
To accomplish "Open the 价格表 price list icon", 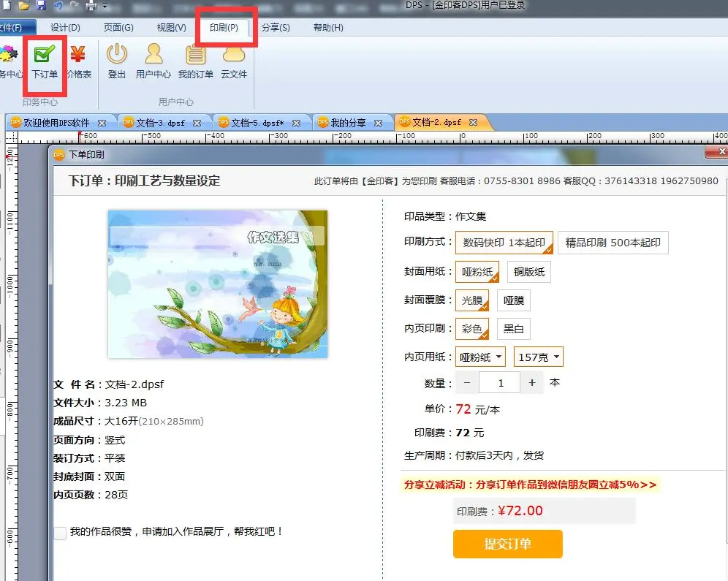I will click(78, 60).
